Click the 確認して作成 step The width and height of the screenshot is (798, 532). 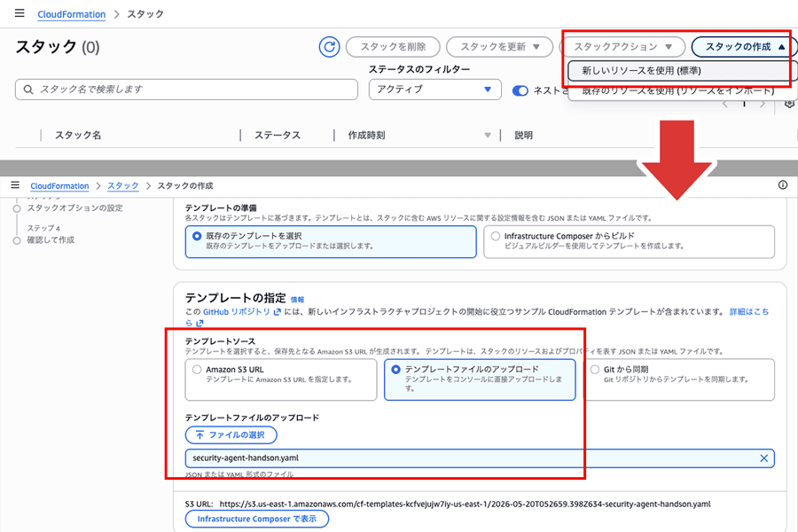pos(51,239)
